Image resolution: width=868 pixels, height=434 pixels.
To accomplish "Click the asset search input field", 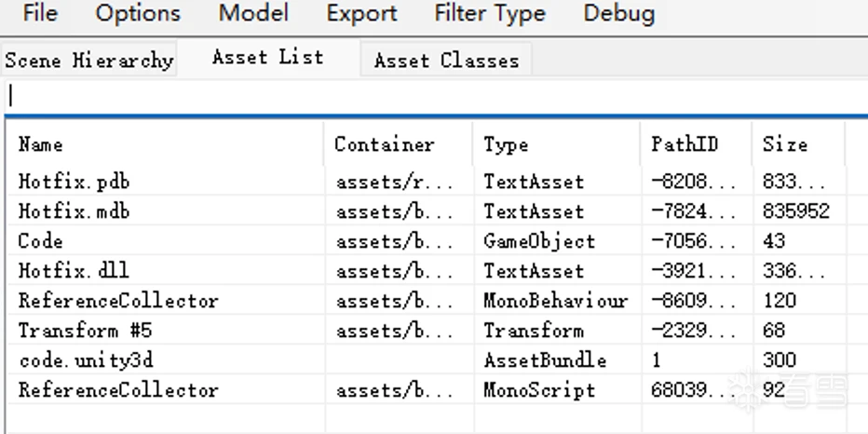I will tap(436, 96).
